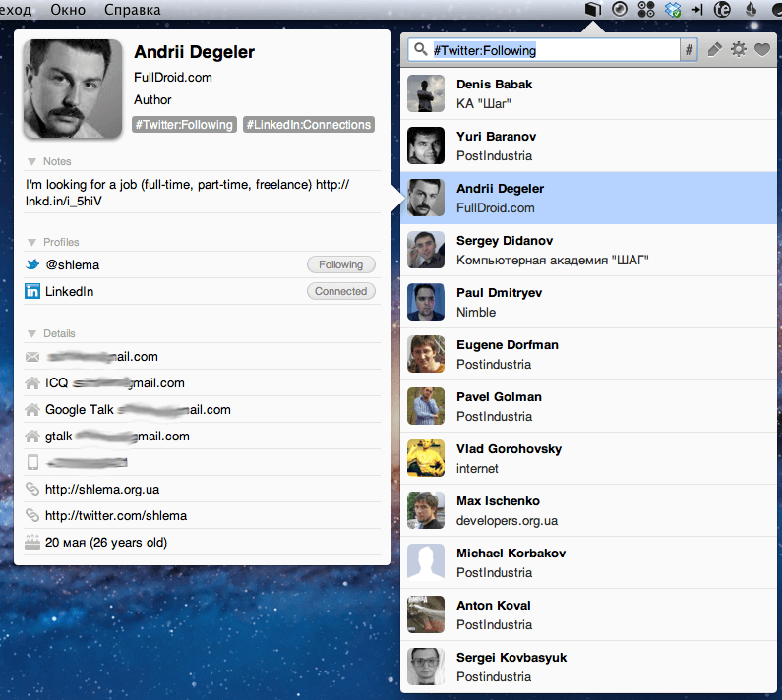
Task: Click the Dropbox menu bar icon
Action: [672, 9]
